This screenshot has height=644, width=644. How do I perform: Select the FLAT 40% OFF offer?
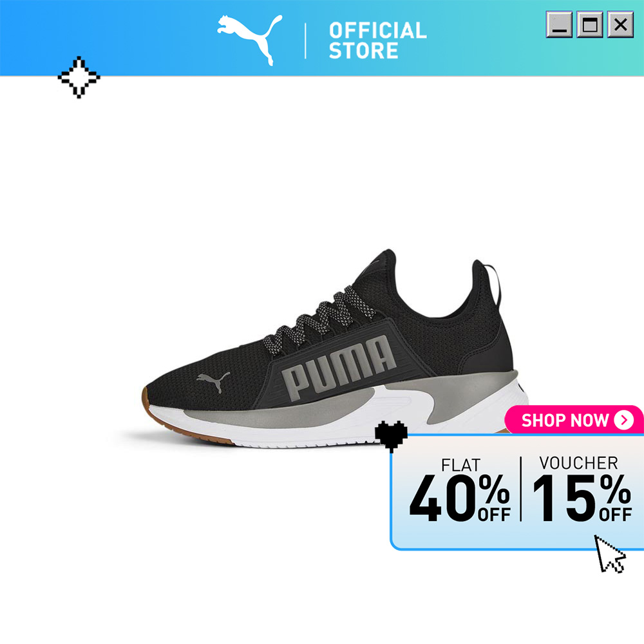460,490
